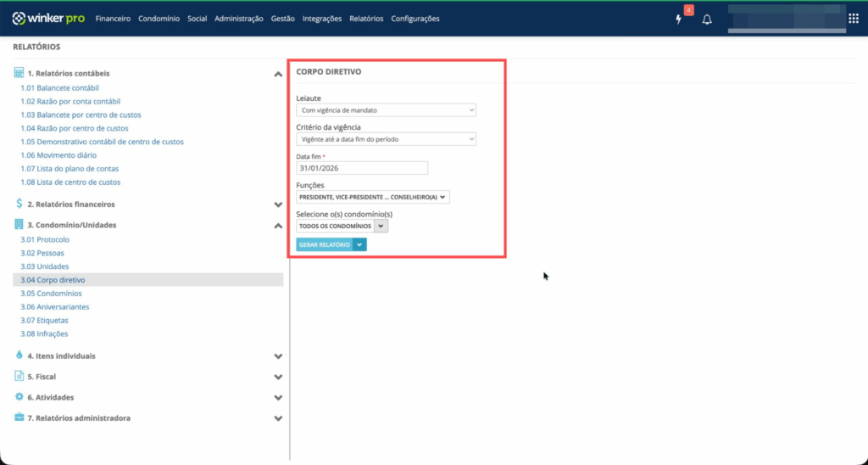Expand the Fiscal section chevron
868x465 pixels.
click(278, 377)
